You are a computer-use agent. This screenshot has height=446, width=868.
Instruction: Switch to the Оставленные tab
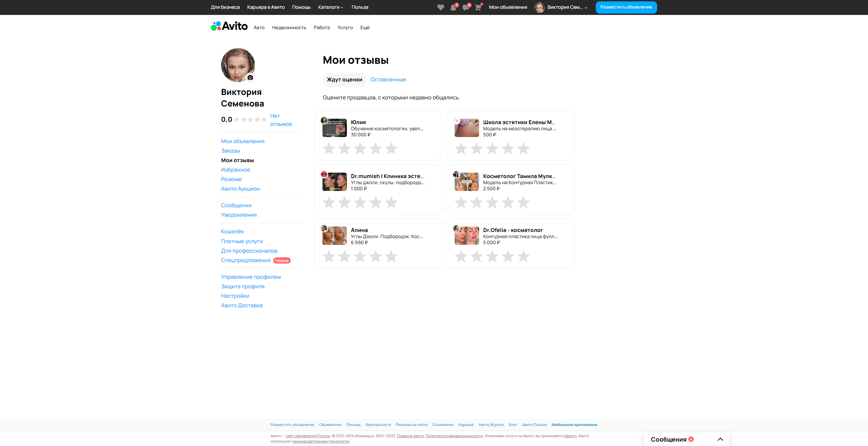point(388,79)
